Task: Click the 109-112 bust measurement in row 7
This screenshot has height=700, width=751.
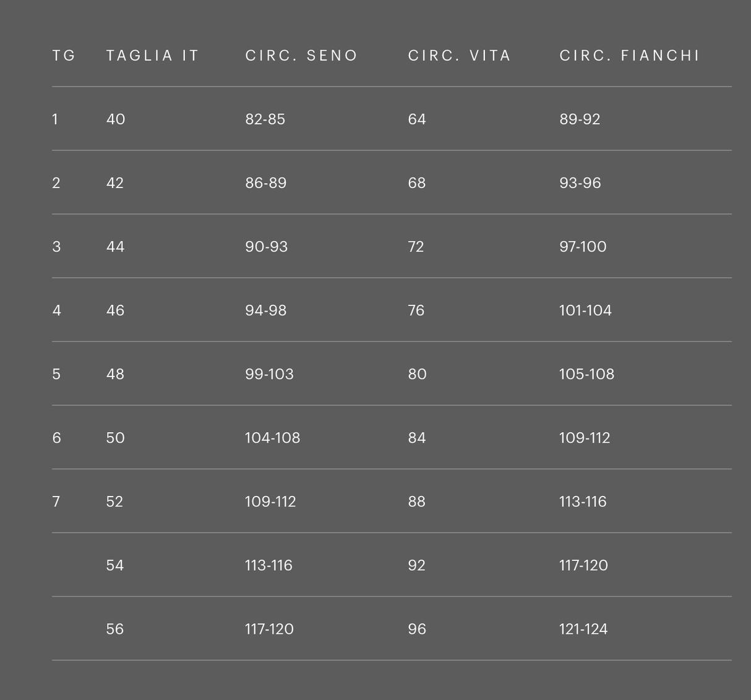Action: tap(270, 502)
